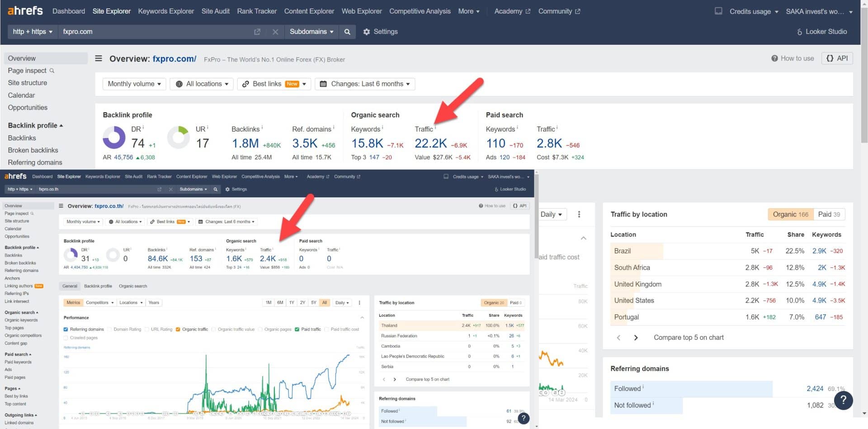Switch to Keywords Explorer in top navigation
868x429 pixels.
[x=166, y=11]
